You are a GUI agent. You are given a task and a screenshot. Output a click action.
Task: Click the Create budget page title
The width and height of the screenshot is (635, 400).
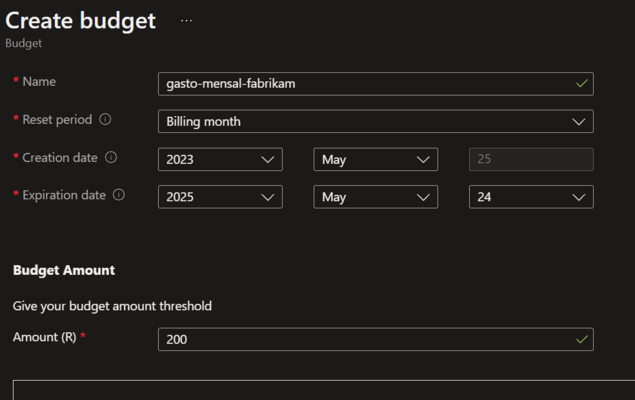coord(81,20)
